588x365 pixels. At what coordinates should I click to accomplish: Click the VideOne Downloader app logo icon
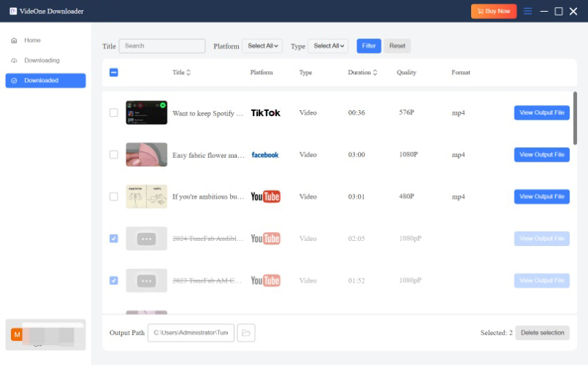point(13,11)
